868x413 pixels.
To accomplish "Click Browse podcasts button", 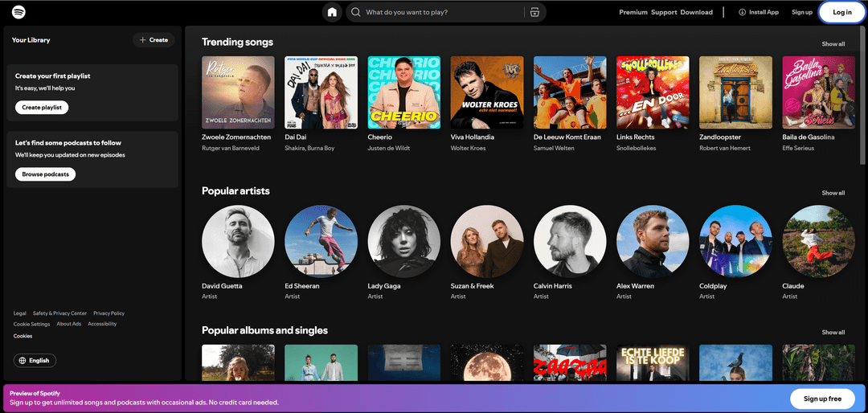I will coord(45,174).
